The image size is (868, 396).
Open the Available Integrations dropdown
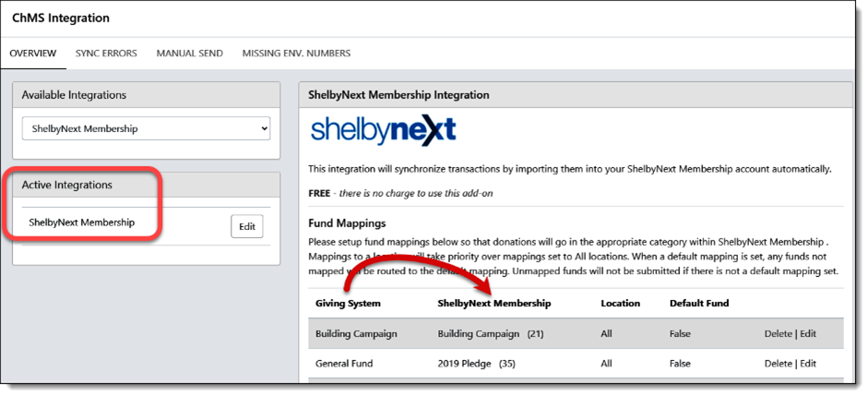point(146,128)
